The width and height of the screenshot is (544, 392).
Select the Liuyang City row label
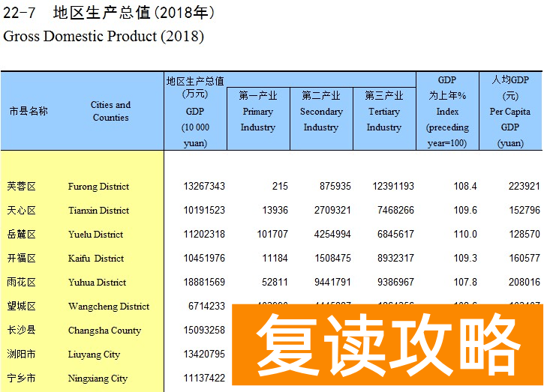point(94,355)
